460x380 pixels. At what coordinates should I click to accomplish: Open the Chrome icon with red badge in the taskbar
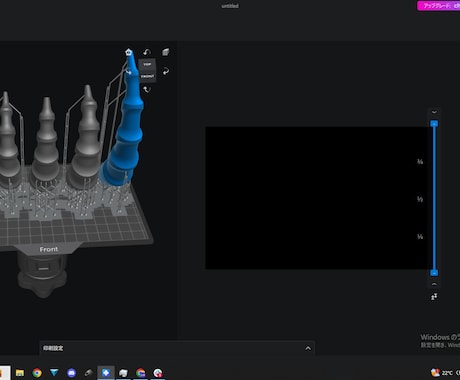[x=158, y=373]
